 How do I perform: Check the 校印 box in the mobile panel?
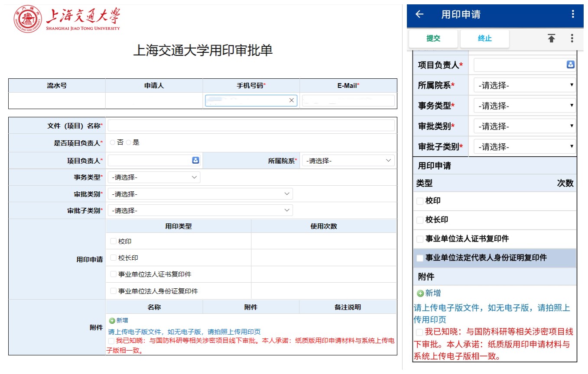pos(420,201)
